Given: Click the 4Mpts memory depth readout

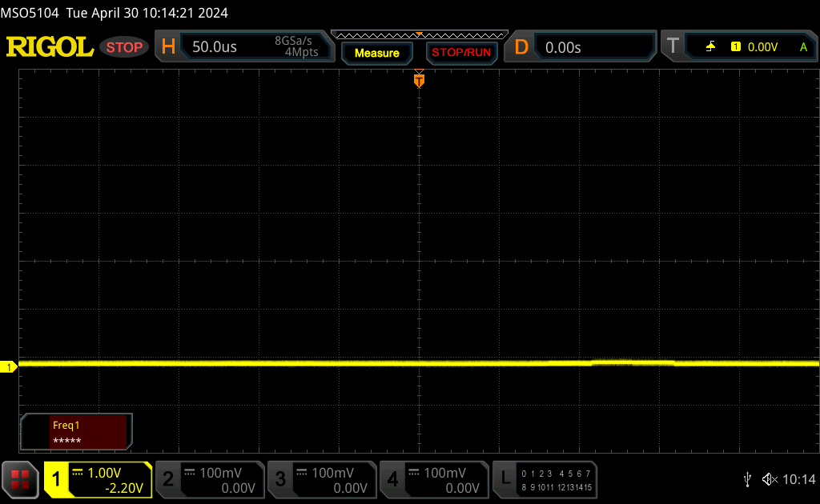Looking at the screenshot, I should point(301,52).
